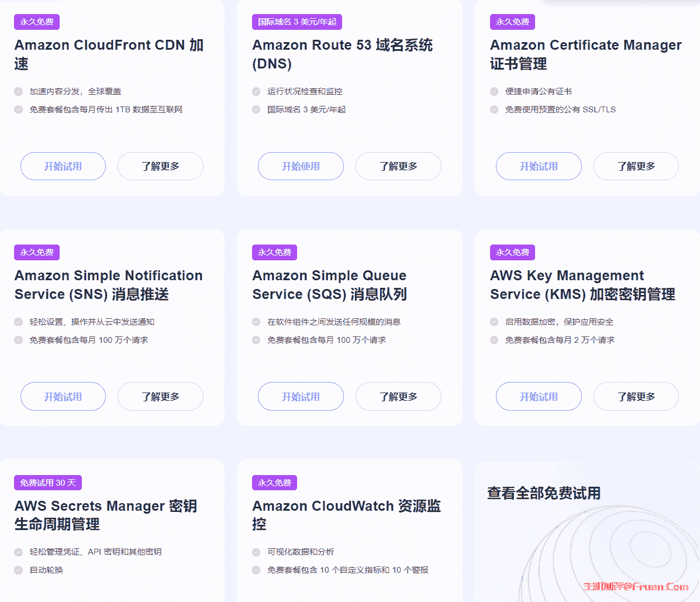
Task: Click 永久免费 badge on KMS card
Action: point(512,252)
